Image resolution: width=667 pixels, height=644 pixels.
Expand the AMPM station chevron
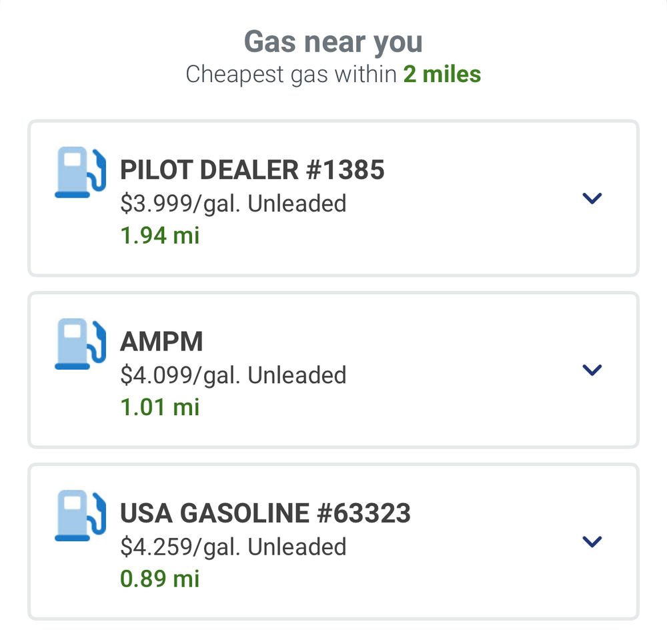[x=592, y=370]
